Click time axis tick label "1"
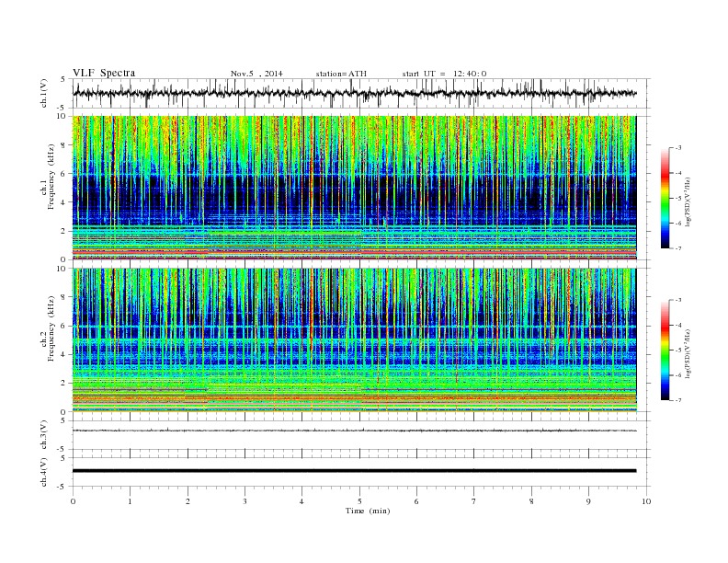The height and width of the screenshot is (563, 728). coord(130,501)
